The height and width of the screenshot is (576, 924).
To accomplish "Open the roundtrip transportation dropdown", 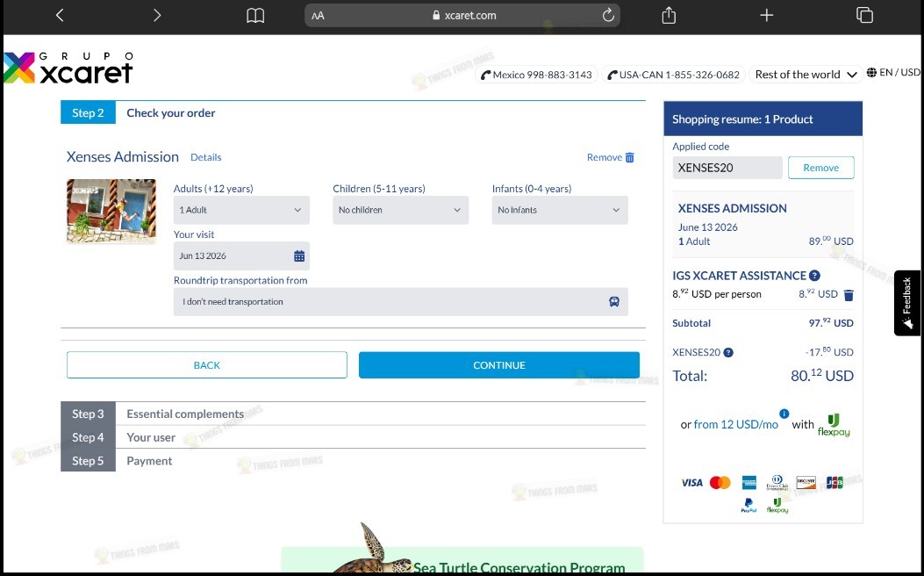I will pyautogui.click(x=400, y=302).
